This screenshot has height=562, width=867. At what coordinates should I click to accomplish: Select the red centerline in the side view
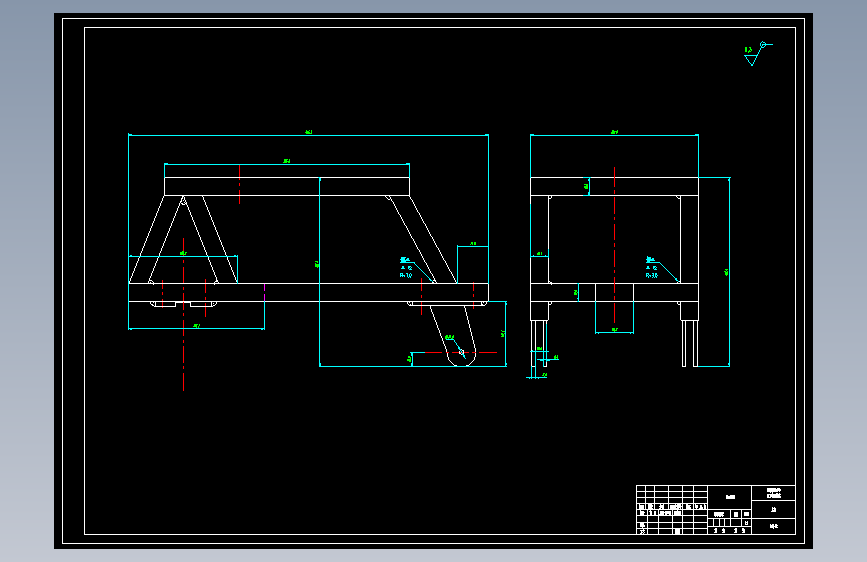(x=614, y=245)
